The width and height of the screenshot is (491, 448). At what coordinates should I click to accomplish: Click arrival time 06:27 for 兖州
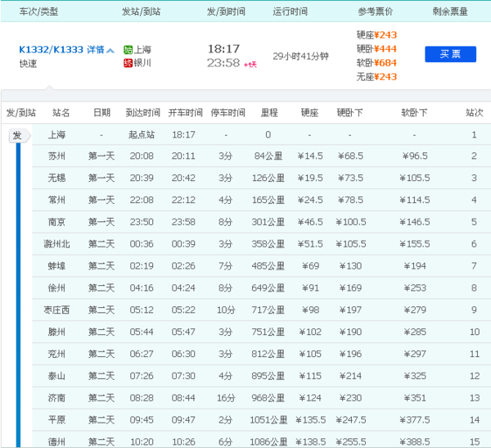point(142,354)
